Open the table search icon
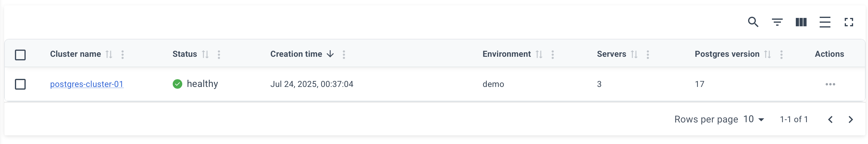 (x=753, y=22)
